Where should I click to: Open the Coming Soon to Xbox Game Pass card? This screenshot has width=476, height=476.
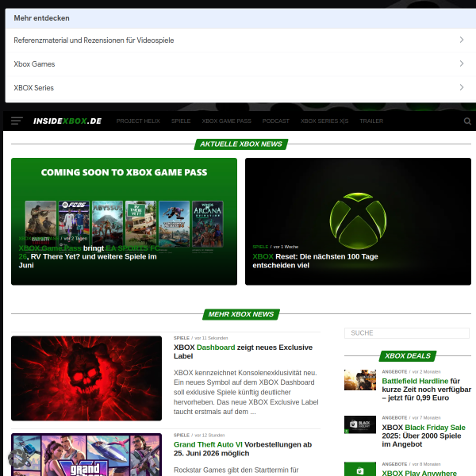(124, 221)
